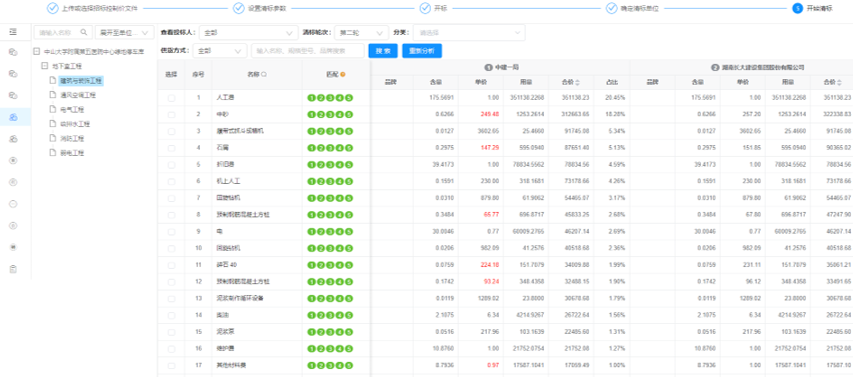Select 给排水工程 in the tree
The width and height of the screenshot is (853, 377).
[75, 124]
